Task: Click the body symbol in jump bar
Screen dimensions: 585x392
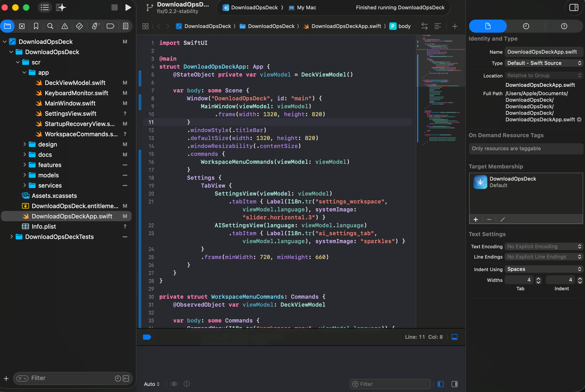Action: (x=400, y=26)
